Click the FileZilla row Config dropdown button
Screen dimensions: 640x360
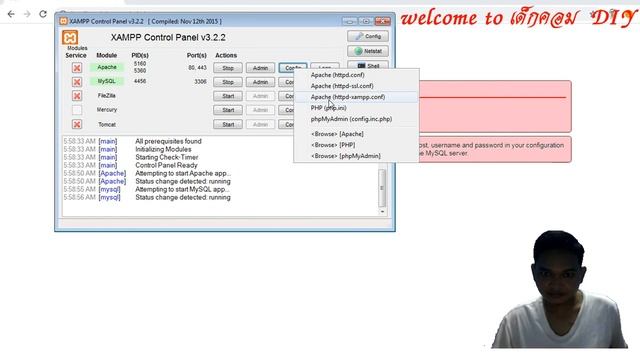tap(286, 96)
